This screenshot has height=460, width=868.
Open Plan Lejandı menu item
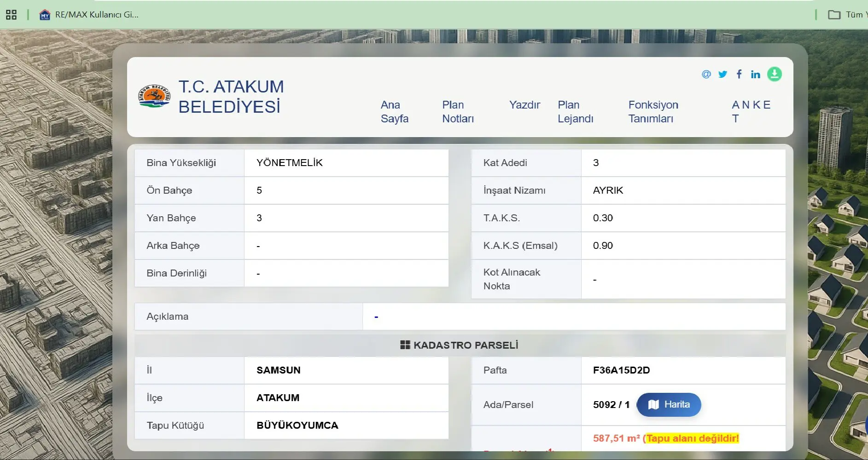(575, 112)
